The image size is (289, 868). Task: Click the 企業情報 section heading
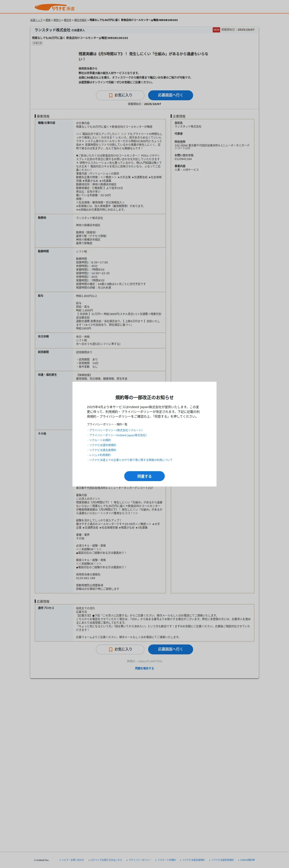point(179,116)
